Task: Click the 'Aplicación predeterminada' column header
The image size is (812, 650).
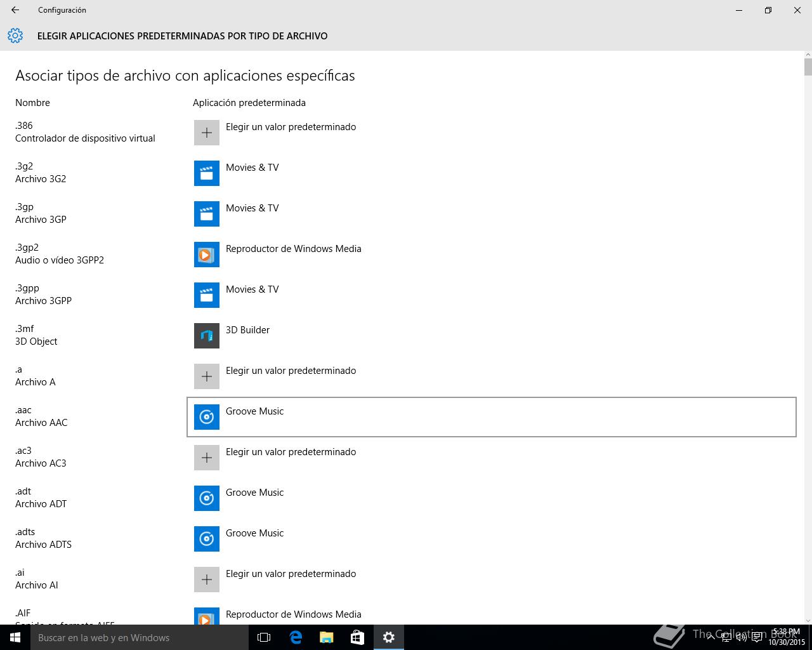Action: coord(249,103)
